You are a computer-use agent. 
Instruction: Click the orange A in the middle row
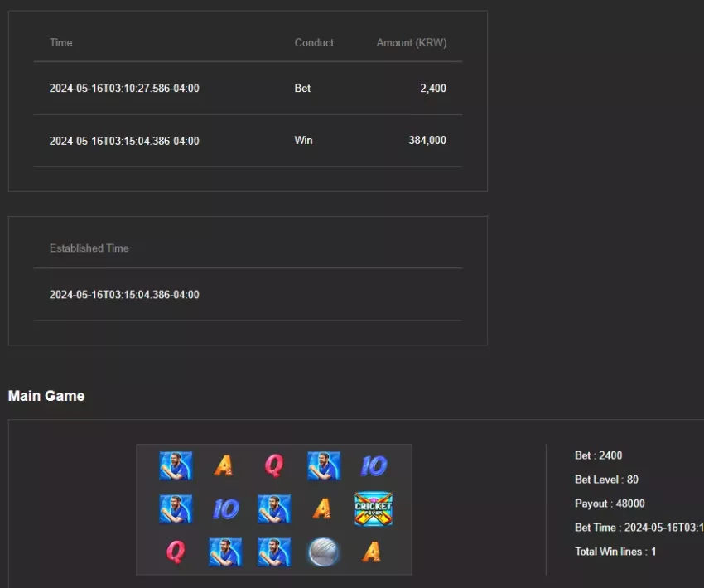[x=321, y=508]
